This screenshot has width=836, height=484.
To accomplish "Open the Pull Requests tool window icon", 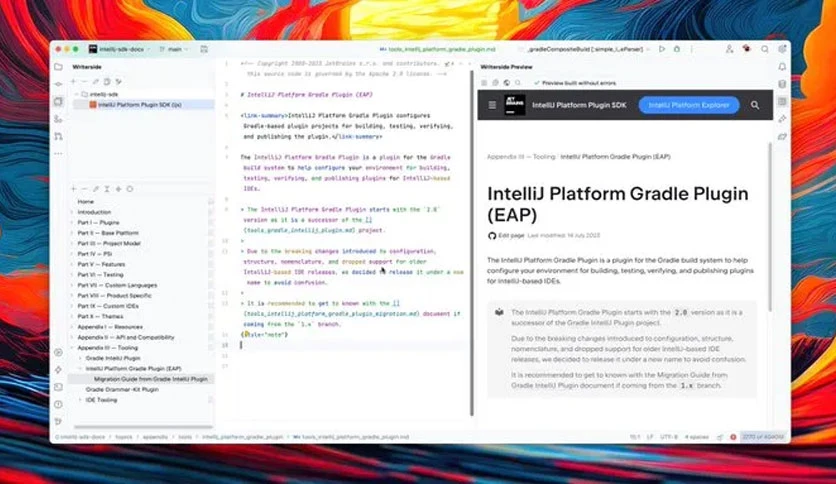I will coord(58,136).
